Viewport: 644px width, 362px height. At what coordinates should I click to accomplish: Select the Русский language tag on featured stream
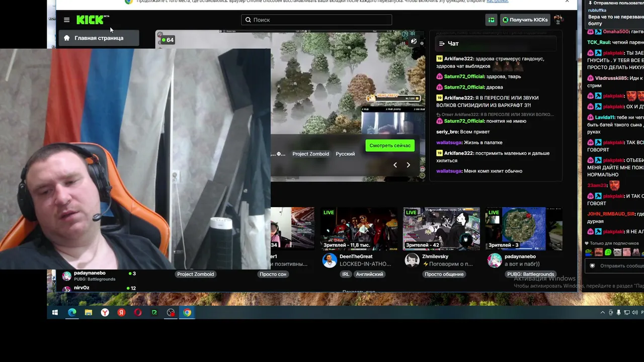tap(345, 154)
